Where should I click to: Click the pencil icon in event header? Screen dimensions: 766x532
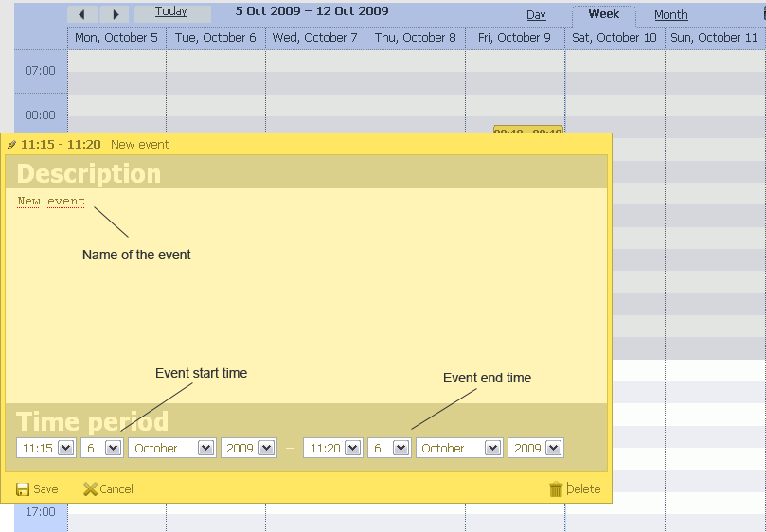(x=11, y=145)
